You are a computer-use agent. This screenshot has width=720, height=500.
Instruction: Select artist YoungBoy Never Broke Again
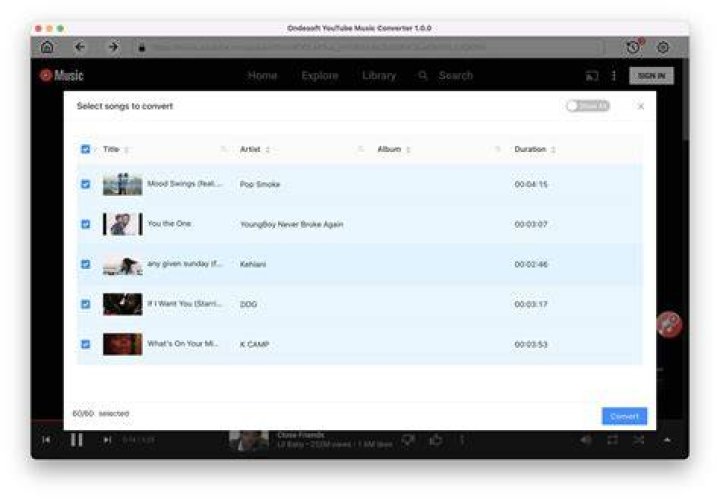click(x=292, y=224)
